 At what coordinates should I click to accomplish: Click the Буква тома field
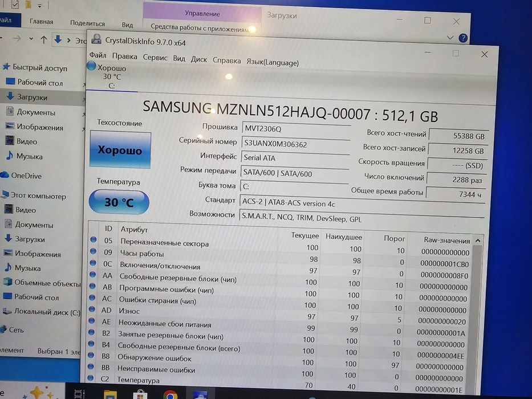click(x=294, y=187)
